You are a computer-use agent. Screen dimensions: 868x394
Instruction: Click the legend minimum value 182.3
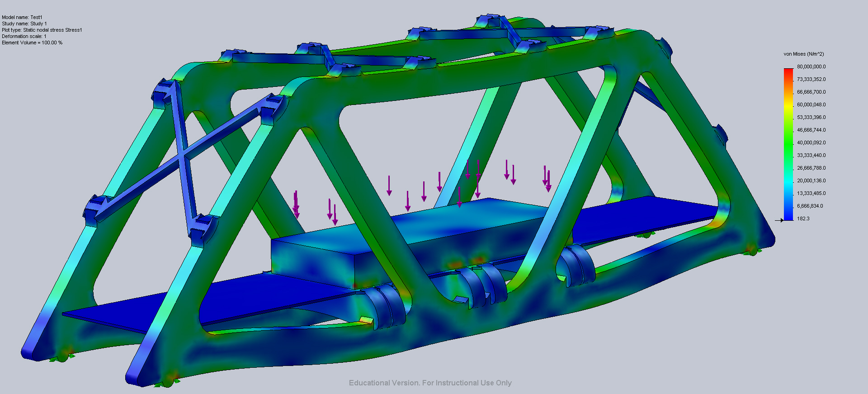pos(803,218)
